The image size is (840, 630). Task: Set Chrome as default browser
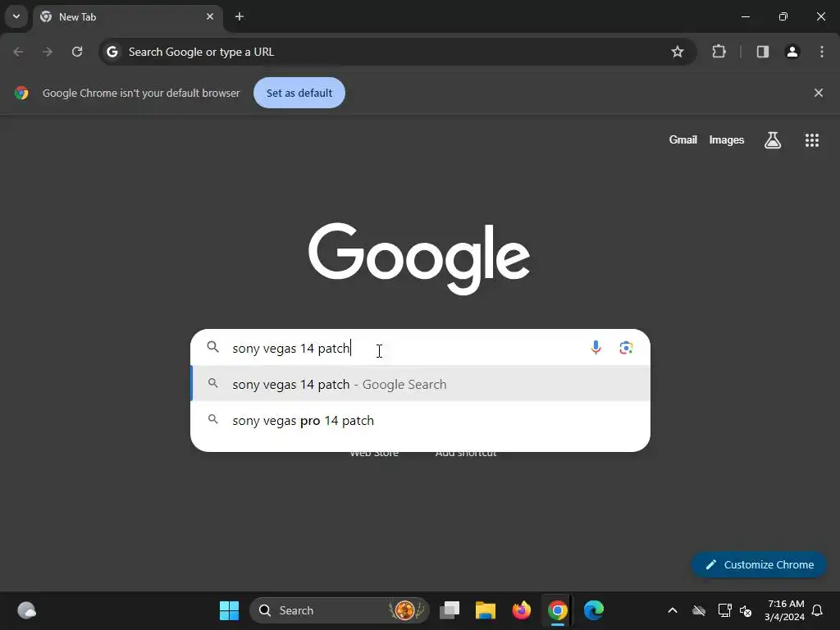(299, 93)
